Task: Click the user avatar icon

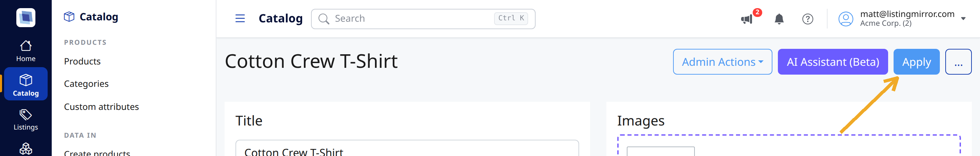Action: click(845, 19)
